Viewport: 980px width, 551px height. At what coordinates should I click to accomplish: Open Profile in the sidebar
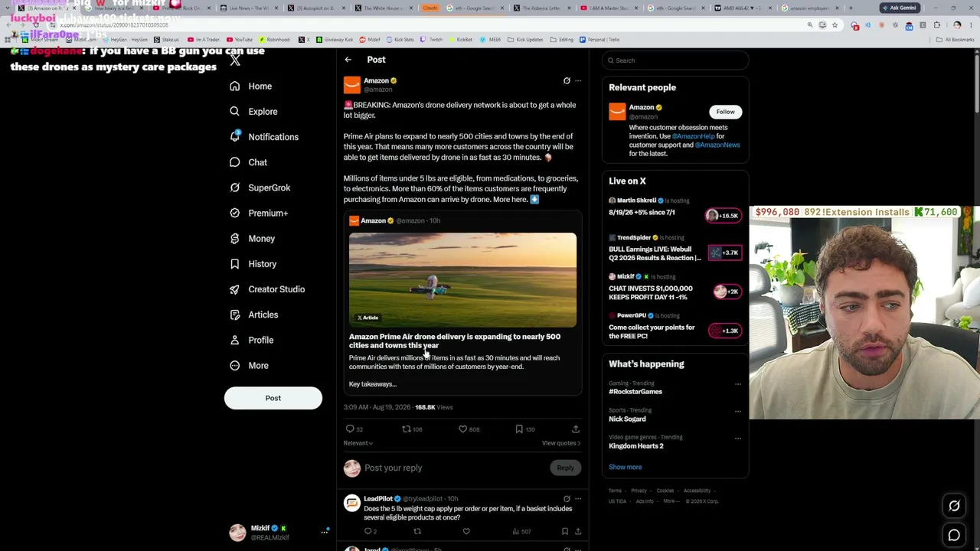tap(252, 340)
